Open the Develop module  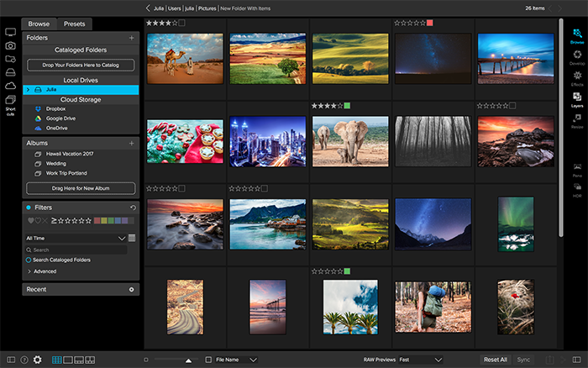coord(577,55)
